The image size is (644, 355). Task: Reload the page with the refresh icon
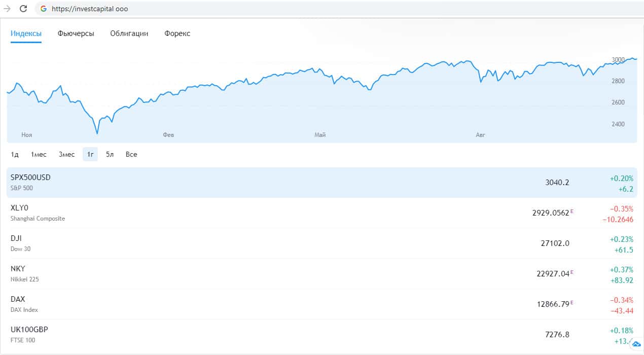23,9
